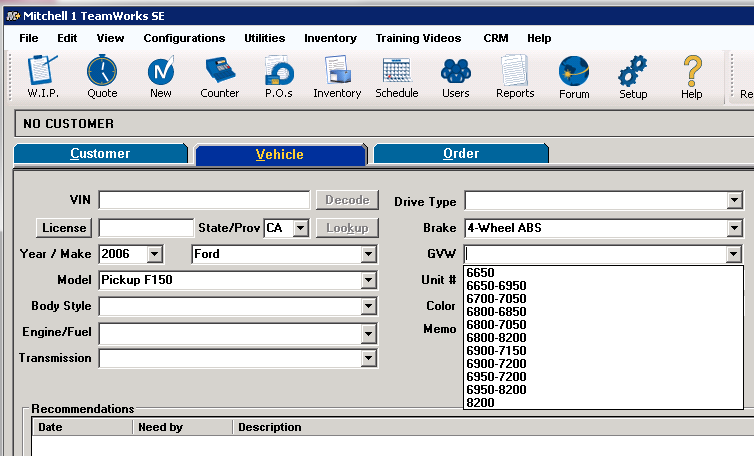Click the Description column header
This screenshot has width=754, height=456.
click(493, 427)
